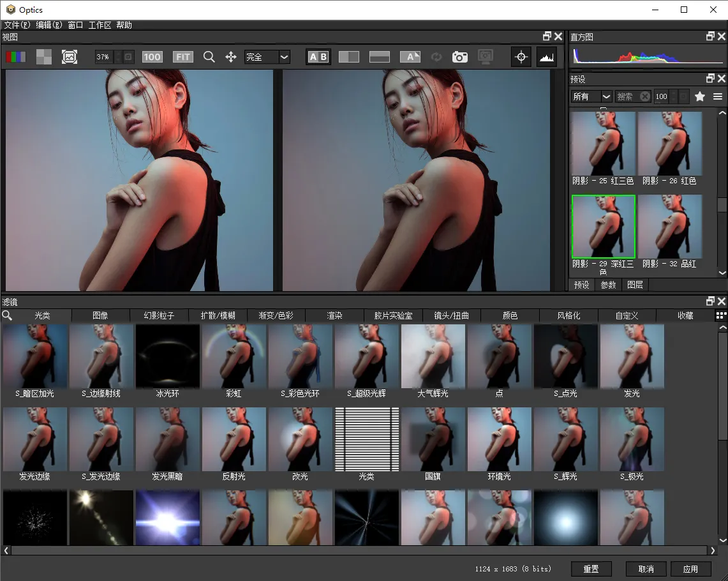728x581 pixels.
Task: Expand the 所有 preset category dropdown
Action: pos(591,96)
